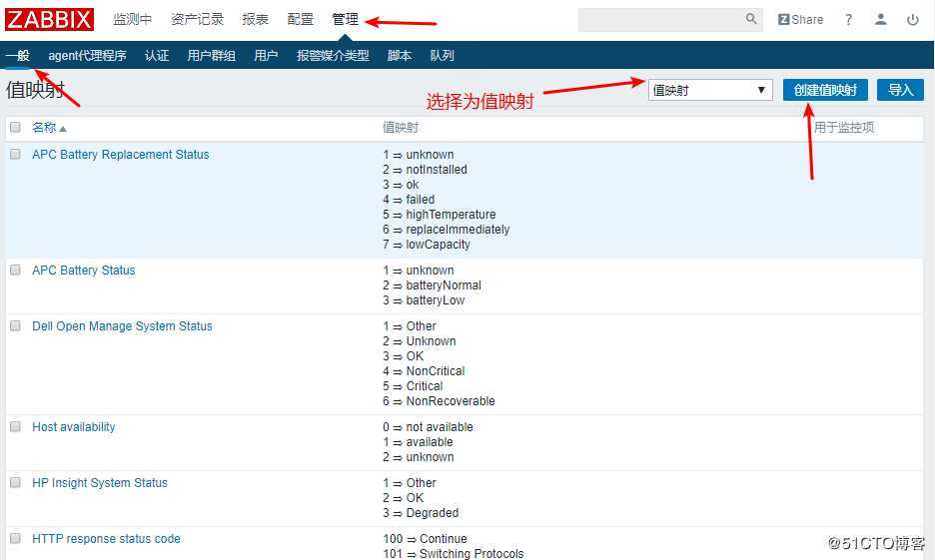Click value '7 ⇒ lowCapacity'
This screenshot has width=935, height=560.
(427, 245)
